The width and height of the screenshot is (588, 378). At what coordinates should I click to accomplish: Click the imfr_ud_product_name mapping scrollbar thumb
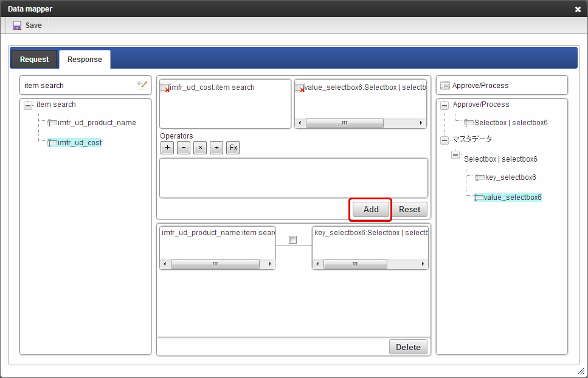215,264
